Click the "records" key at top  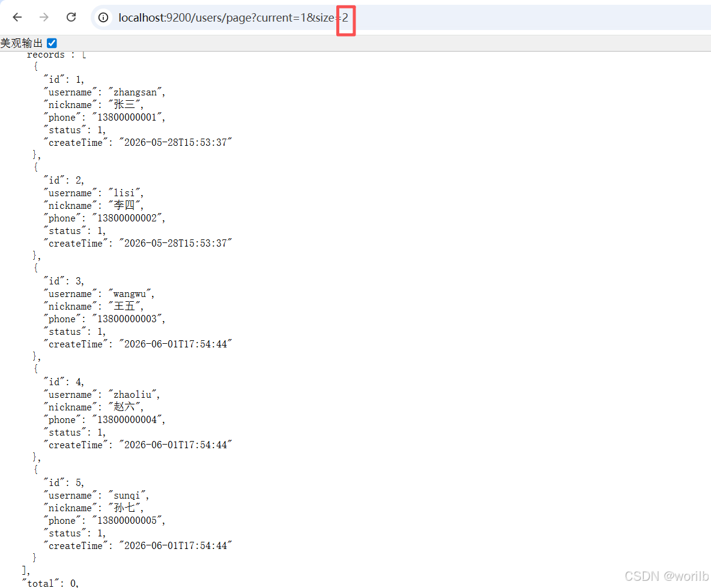click(x=46, y=55)
